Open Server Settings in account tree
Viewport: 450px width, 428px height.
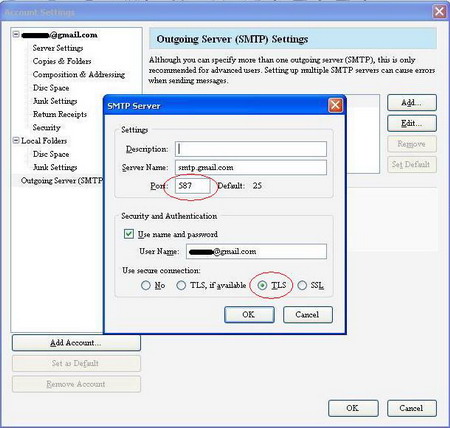[58, 48]
